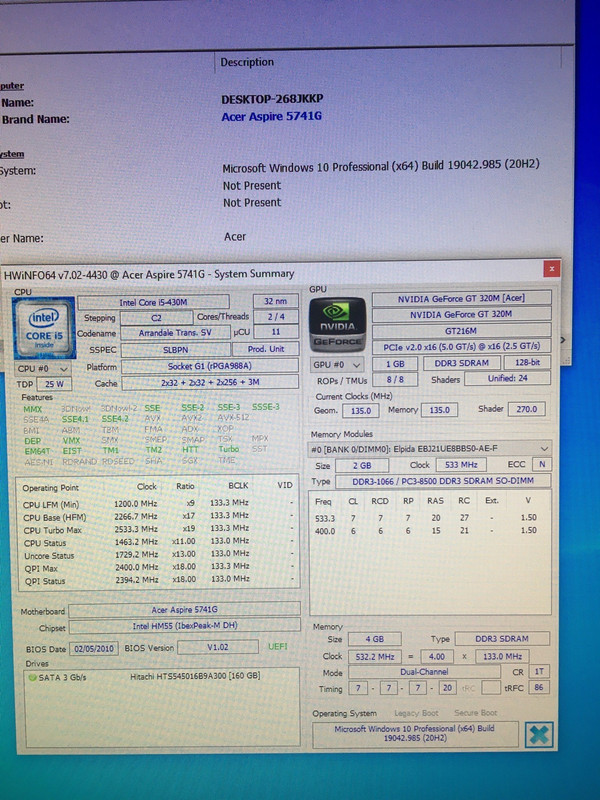The width and height of the screenshot is (600, 800).
Task: Click the ROPs / TMUs 8 / 8 value
Action: click(x=395, y=380)
